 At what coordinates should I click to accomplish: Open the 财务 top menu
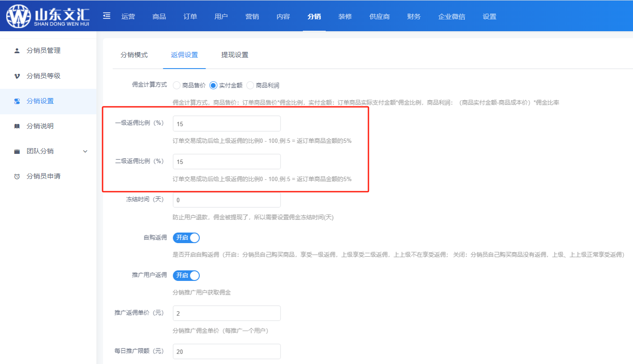pyautogui.click(x=414, y=17)
